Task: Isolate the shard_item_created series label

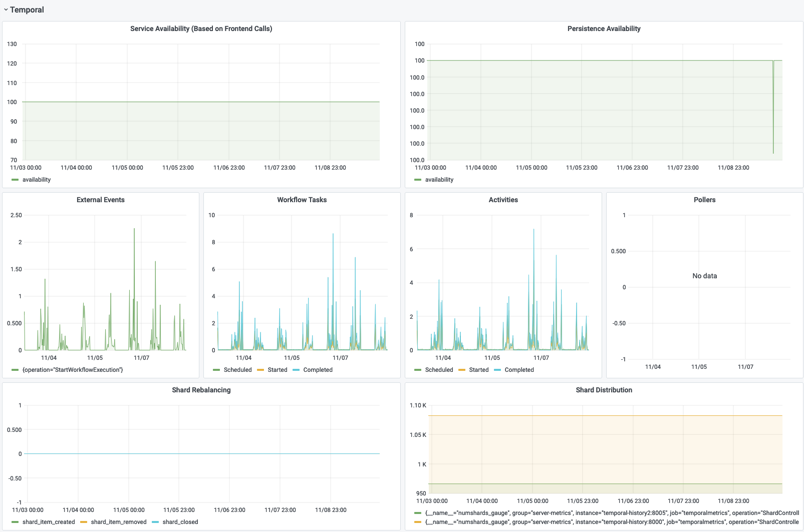Action: click(x=49, y=522)
